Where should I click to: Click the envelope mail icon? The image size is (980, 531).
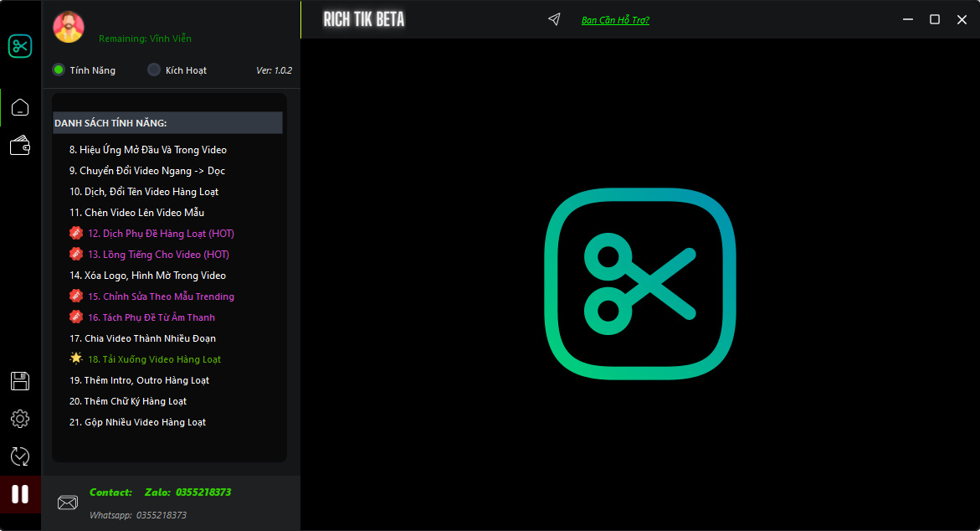pos(67,503)
